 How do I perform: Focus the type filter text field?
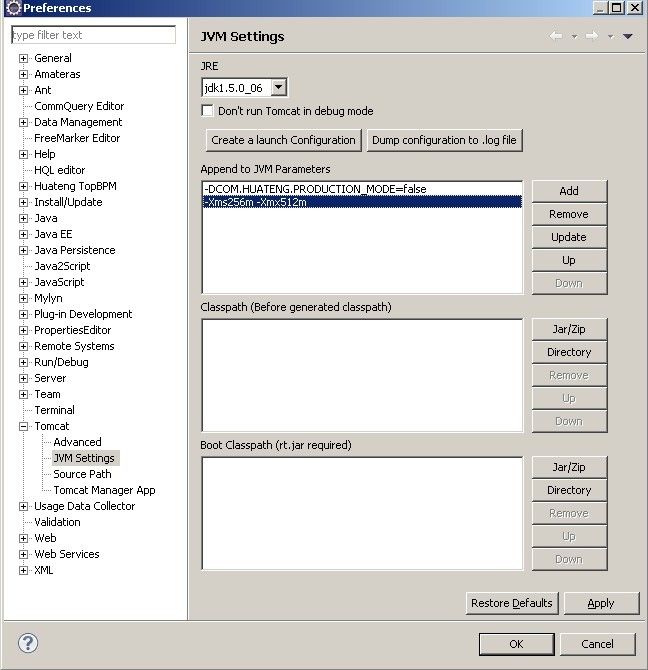(x=94, y=35)
